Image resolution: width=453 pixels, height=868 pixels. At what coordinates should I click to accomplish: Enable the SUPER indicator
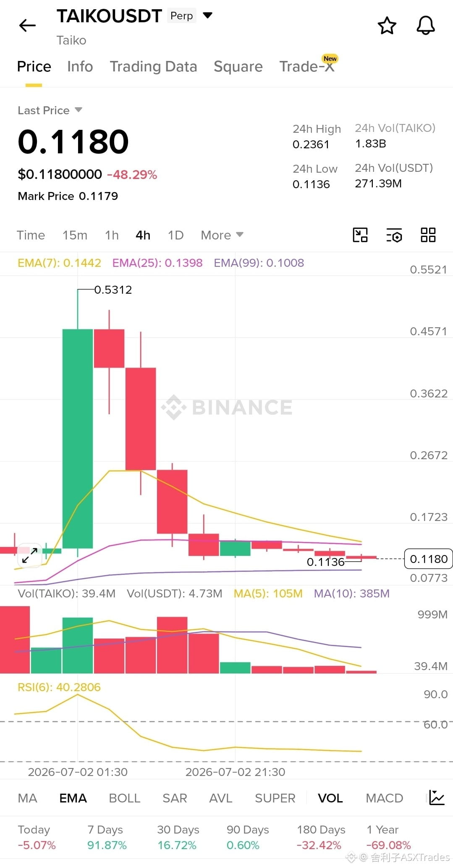coord(275,798)
